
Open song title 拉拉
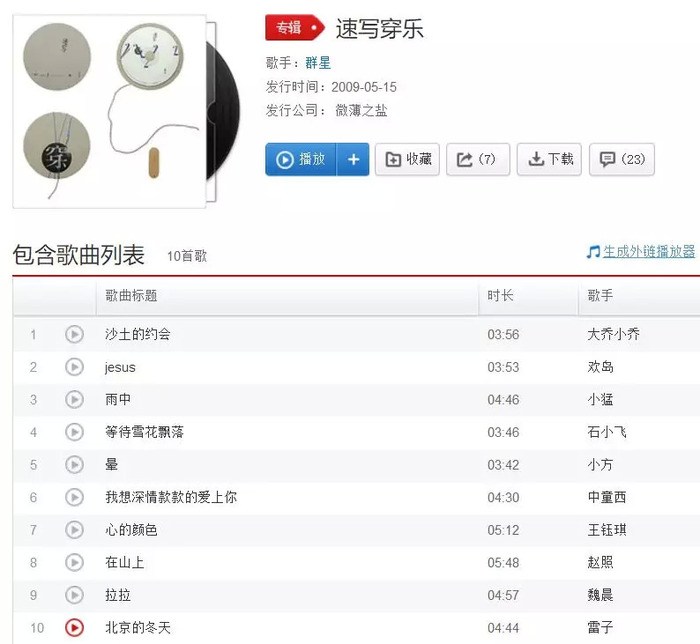coord(118,595)
